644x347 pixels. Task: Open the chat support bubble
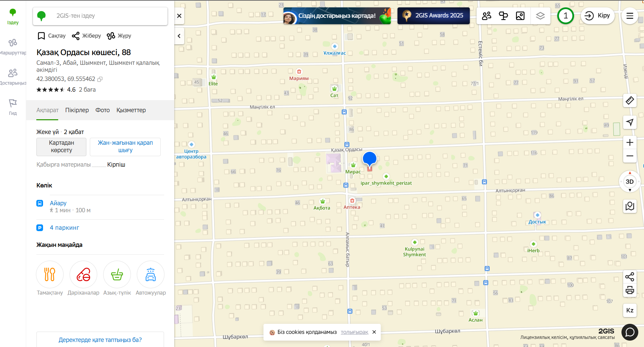pyautogui.click(x=630, y=332)
